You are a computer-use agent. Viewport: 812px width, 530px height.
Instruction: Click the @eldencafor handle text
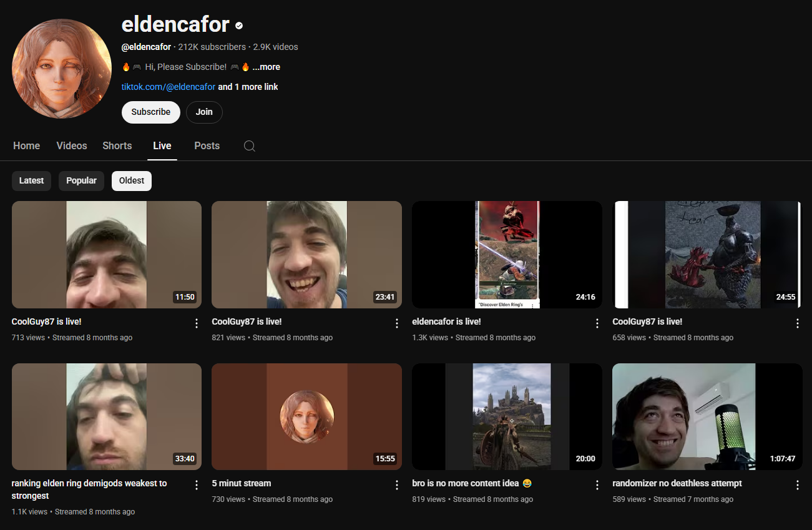(146, 47)
